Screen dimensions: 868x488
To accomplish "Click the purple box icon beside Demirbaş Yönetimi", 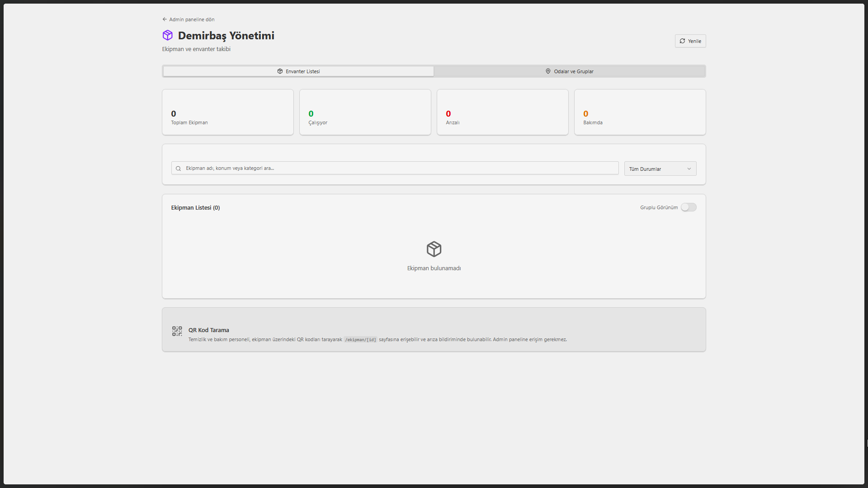I will click(167, 35).
